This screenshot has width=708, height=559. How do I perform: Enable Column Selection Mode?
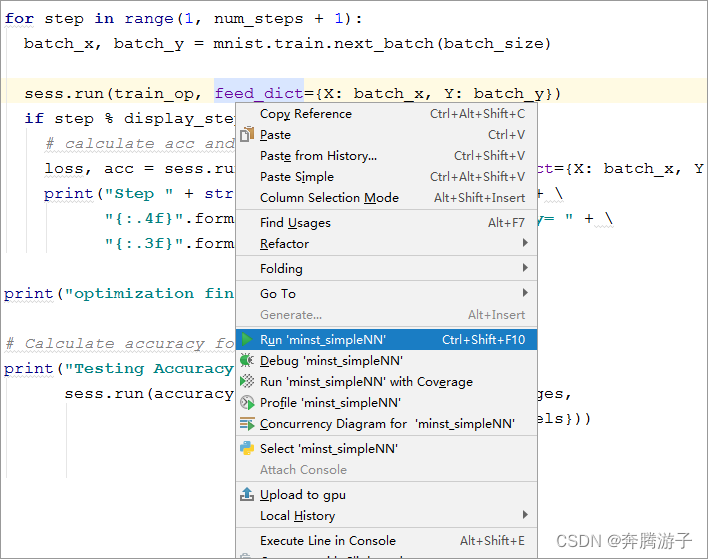pos(387,198)
